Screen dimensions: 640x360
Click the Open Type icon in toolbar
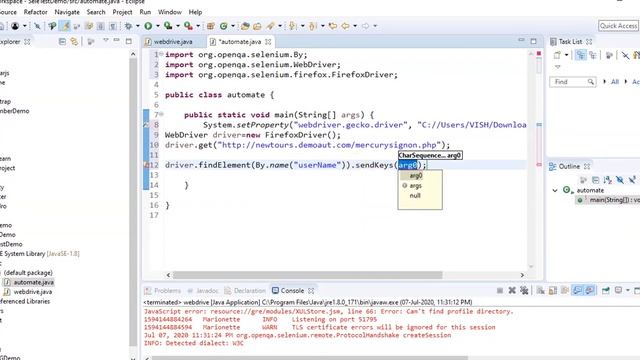pos(245,26)
